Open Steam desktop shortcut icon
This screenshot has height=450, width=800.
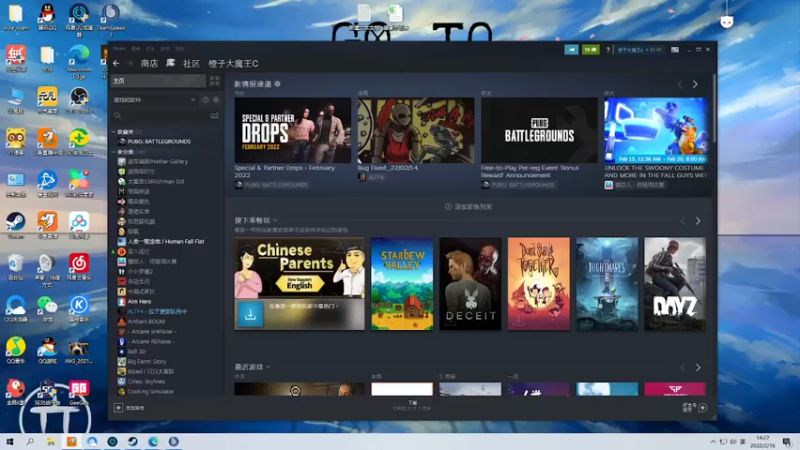15,226
